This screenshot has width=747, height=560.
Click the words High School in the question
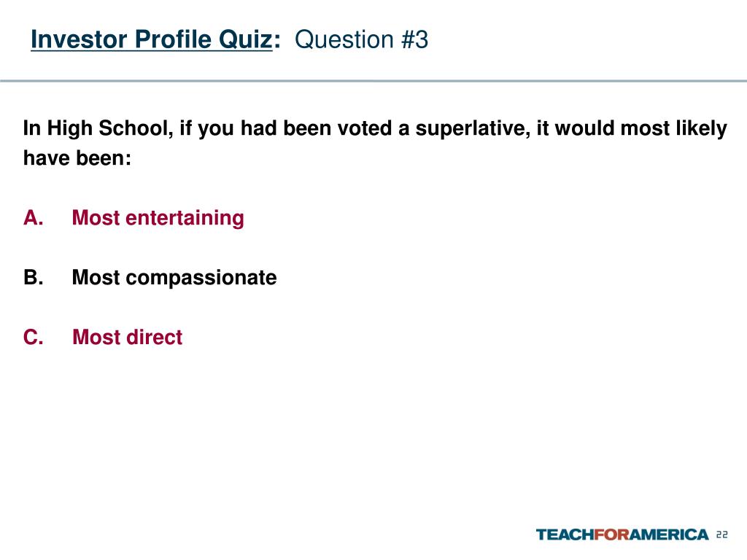(x=110, y=128)
